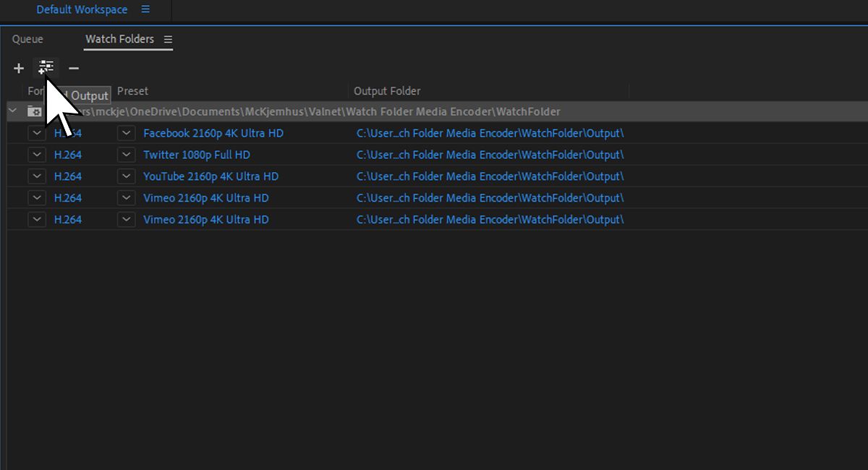Open Preset dropdown on first Vimeo row
This screenshot has width=868, height=470.
pos(126,198)
